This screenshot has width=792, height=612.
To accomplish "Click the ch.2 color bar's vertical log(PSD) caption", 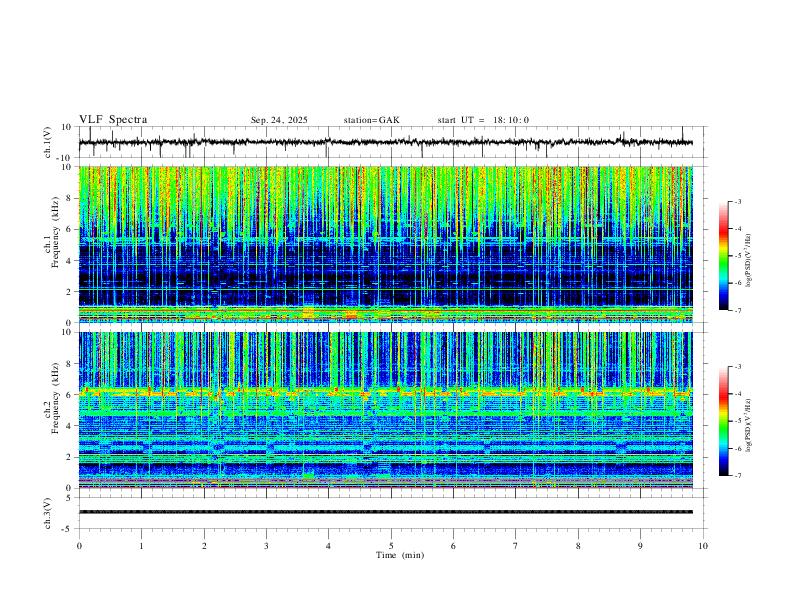I will (749, 425).
